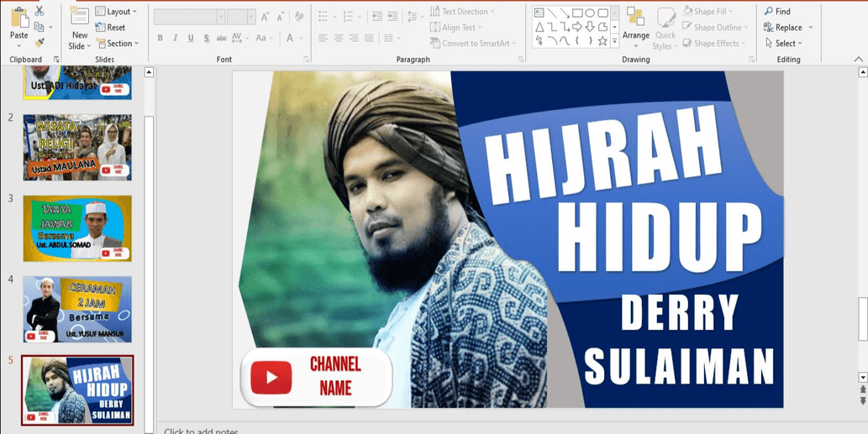The image size is (868, 434).
Task: Select the Down Arrow shape
Action: [590, 27]
